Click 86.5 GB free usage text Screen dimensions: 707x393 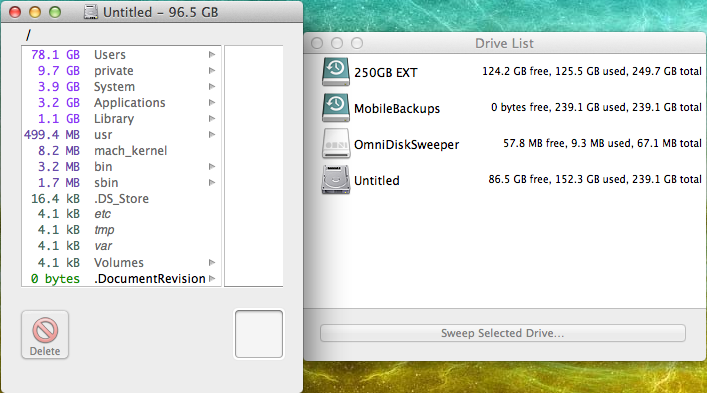click(595, 179)
